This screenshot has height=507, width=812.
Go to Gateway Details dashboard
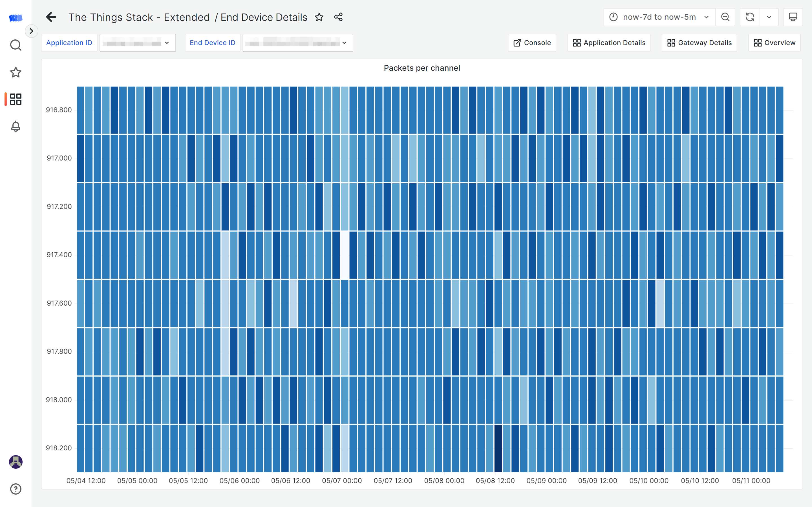coord(699,43)
